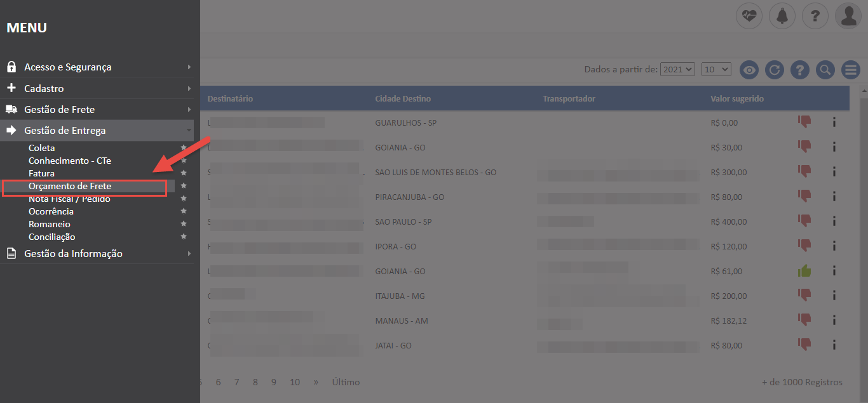Open the user profile avatar icon
This screenshot has height=403, width=868.
click(848, 16)
